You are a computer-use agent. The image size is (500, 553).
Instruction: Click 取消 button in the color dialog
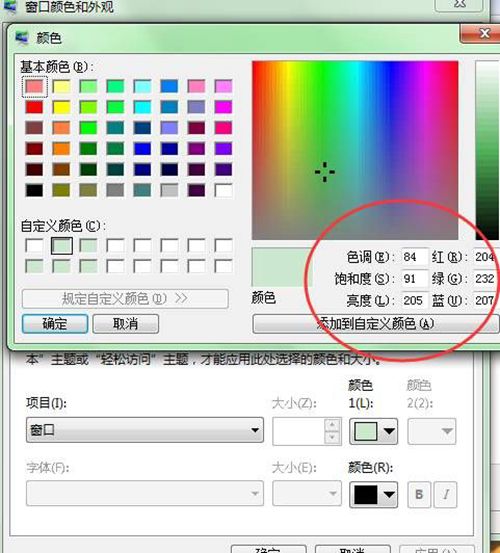click(x=126, y=324)
